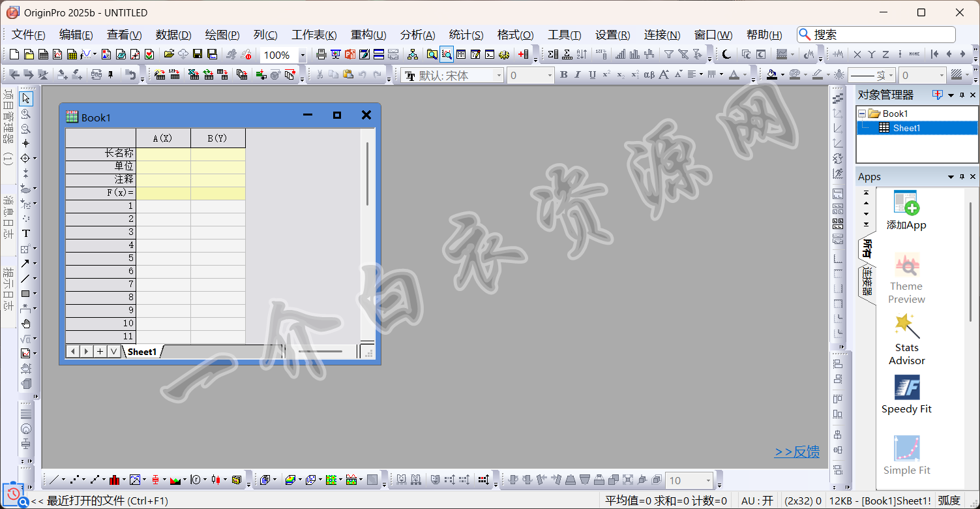Select the Sheet1 tab in Book1
The height and width of the screenshot is (509, 980).
click(142, 352)
